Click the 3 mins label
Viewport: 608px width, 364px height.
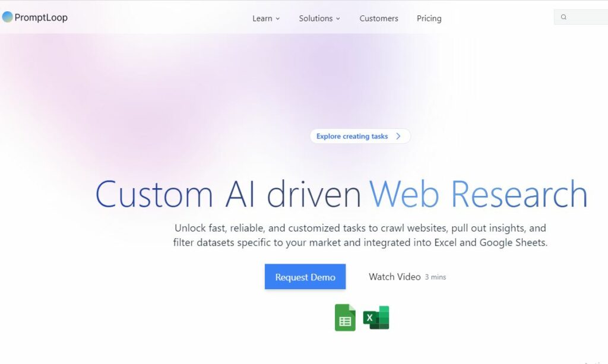(435, 277)
